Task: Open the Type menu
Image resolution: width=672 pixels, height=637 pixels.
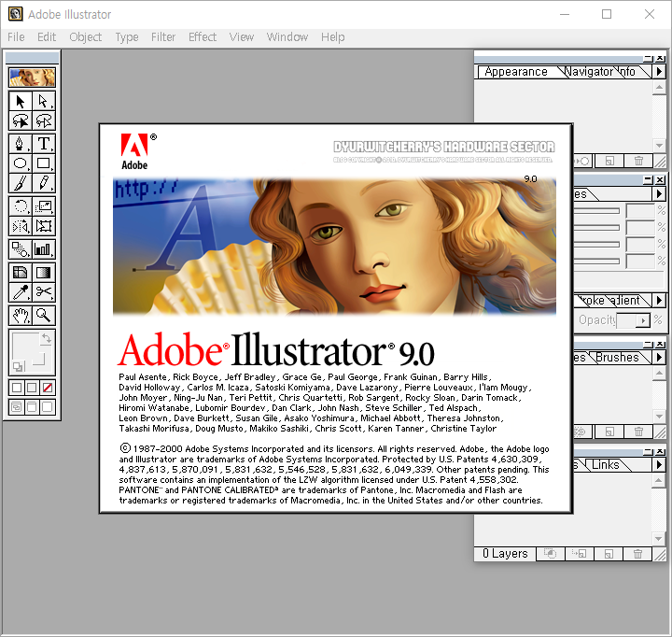Action: (126, 37)
